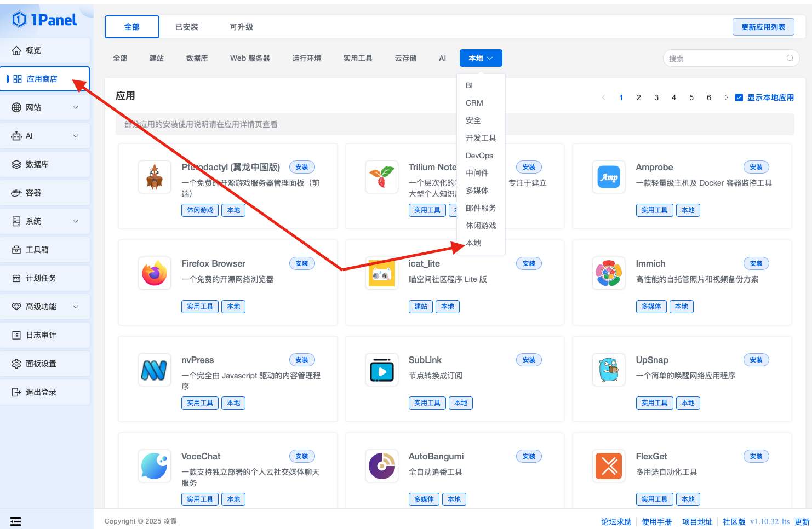
Task: Click the Firefox Browser app icon
Action: pos(155,273)
